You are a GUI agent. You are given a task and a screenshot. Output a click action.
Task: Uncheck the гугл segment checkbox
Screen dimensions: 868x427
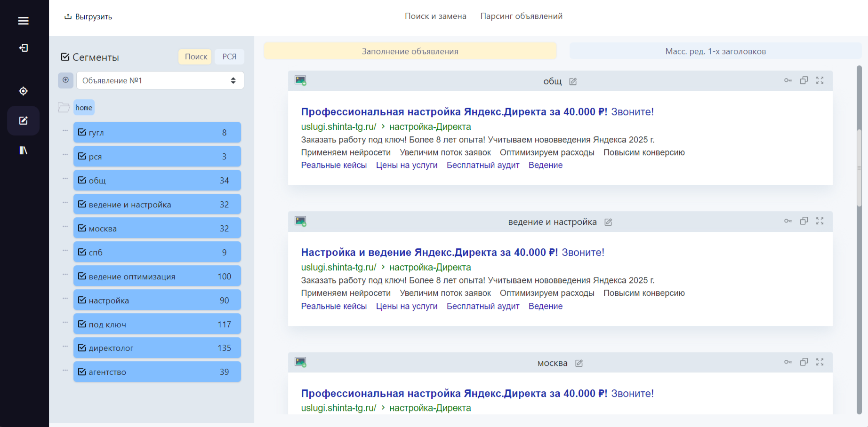tap(82, 132)
